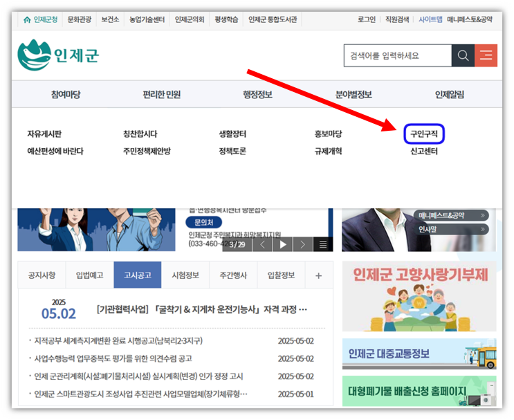Click 대형폐기물 배출신청 홈페이지 banner
Viewport: 514px width, 420px height.
419,391
